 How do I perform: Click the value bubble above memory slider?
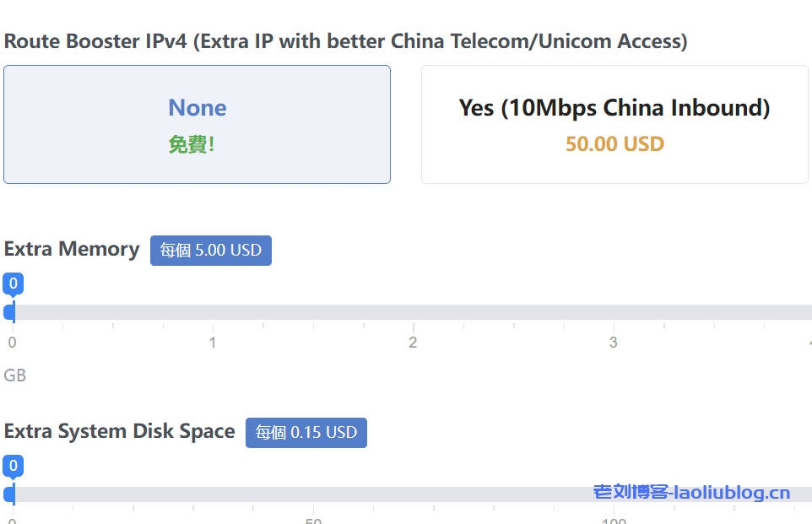coord(13,284)
